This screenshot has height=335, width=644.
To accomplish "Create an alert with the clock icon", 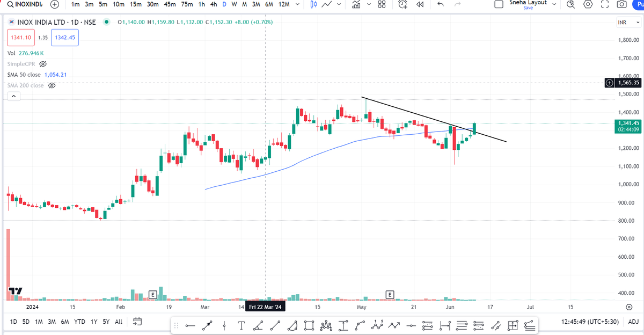I will tap(404, 4).
